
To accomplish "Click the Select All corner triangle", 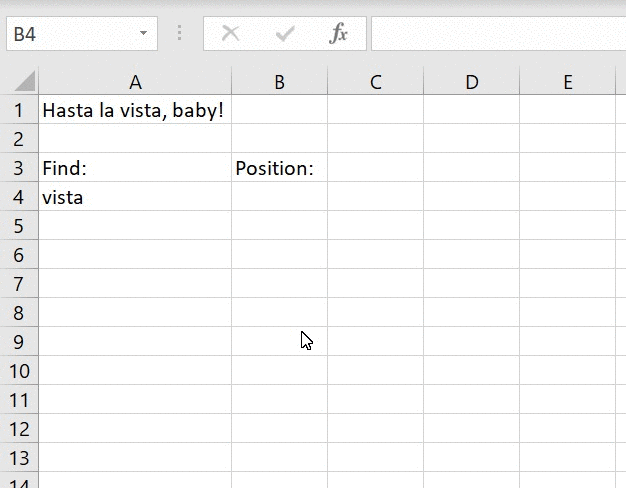I will click(24, 82).
